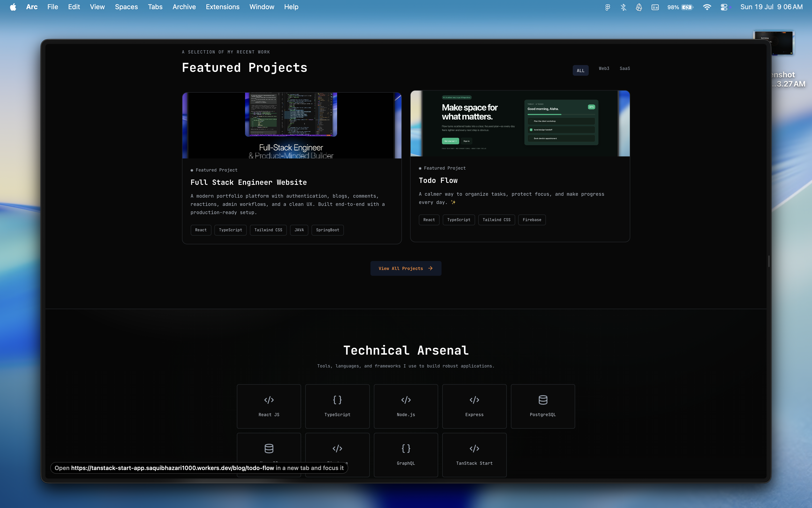
Task: Open the File menu
Action: pos(53,7)
